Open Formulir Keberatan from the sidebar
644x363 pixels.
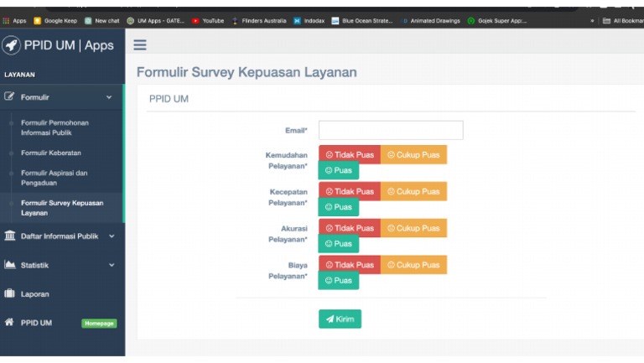click(x=50, y=153)
